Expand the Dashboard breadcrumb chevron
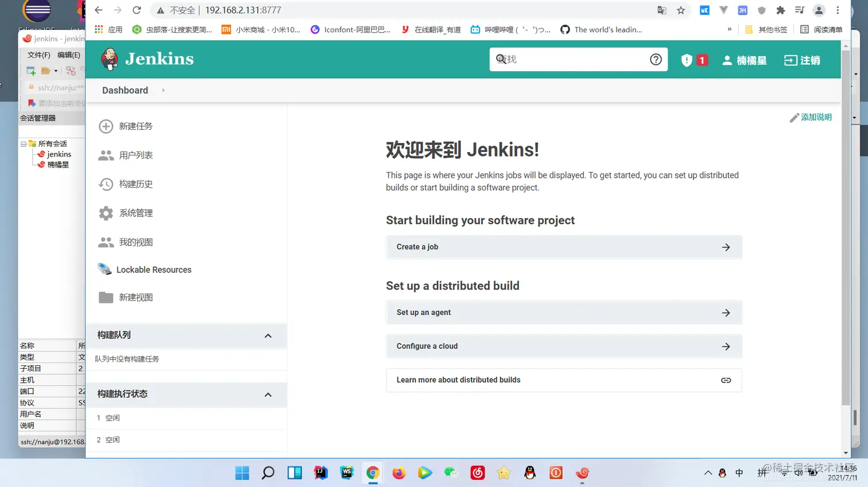The width and height of the screenshot is (868, 487). point(162,90)
